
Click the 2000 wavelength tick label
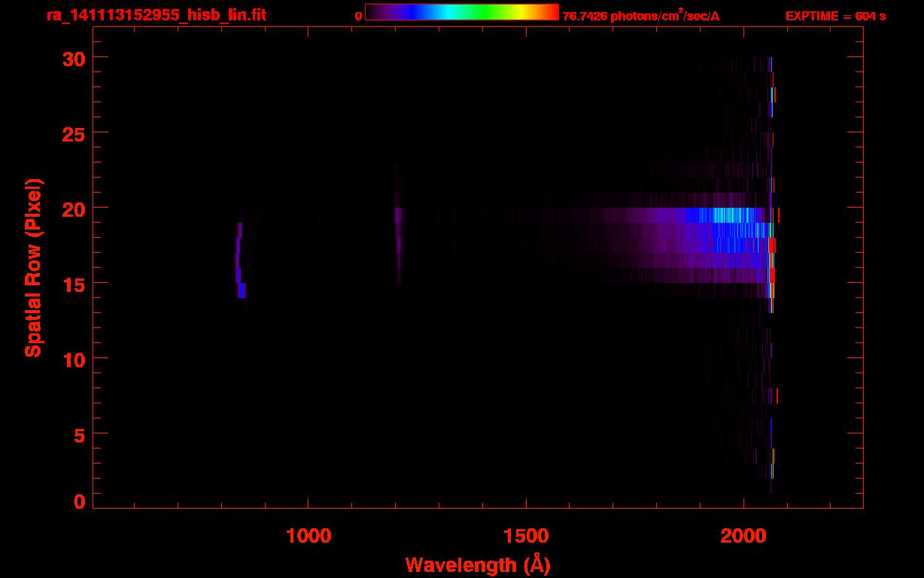pyautogui.click(x=743, y=535)
